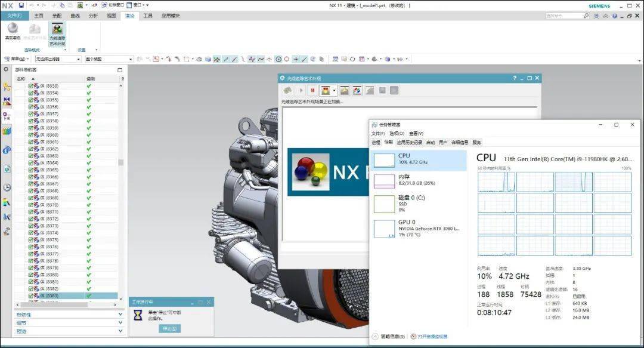644x348 pixels.
Task: Select the part navigator icon in the left sidebar
Action: coord(7,116)
